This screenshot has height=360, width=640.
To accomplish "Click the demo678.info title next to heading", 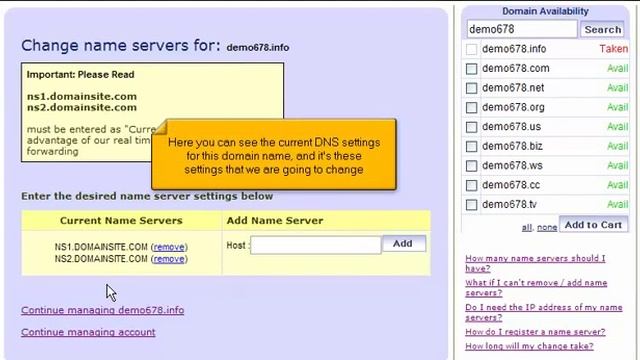I will (x=258, y=47).
